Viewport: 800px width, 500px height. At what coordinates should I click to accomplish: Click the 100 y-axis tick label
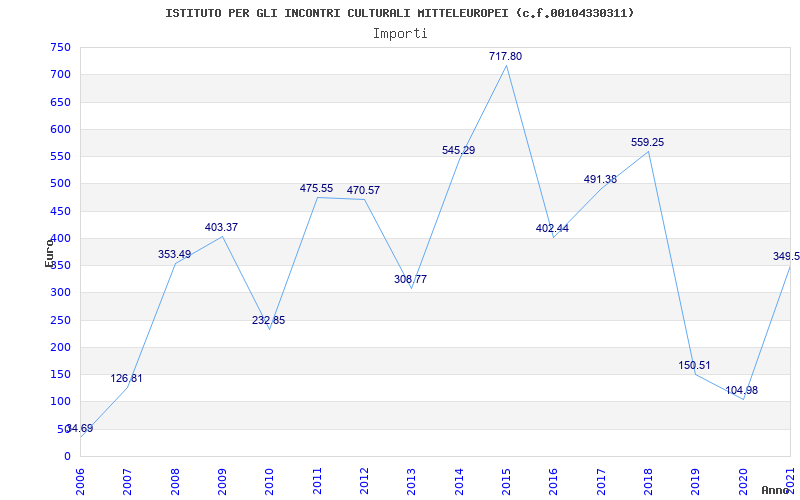60,402
